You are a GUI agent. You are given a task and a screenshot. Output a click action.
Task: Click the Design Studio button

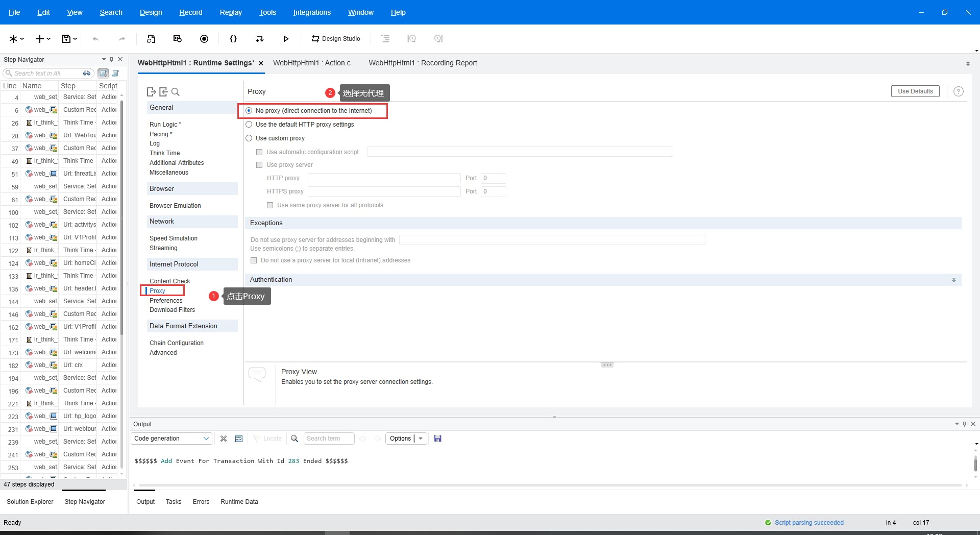click(x=336, y=39)
